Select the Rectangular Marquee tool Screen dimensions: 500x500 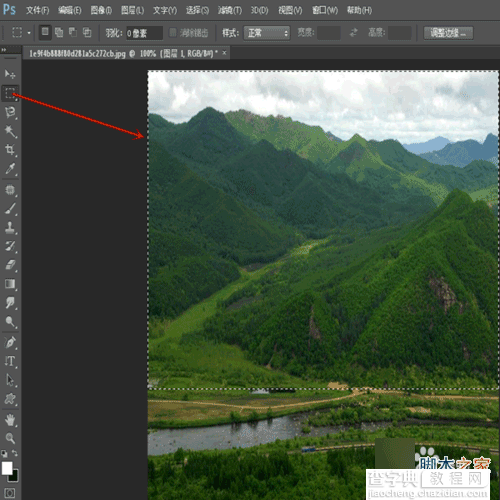pyautogui.click(x=10, y=93)
